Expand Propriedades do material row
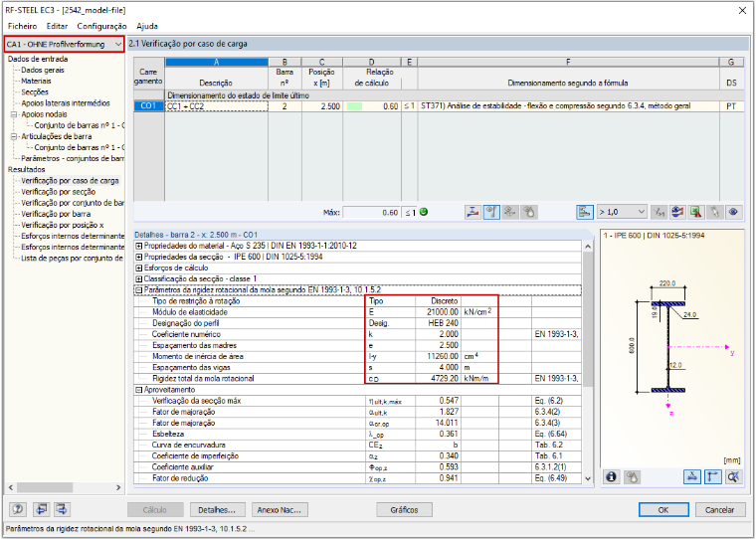The height and width of the screenshot is (539, 756). click(x=139, y=246)
